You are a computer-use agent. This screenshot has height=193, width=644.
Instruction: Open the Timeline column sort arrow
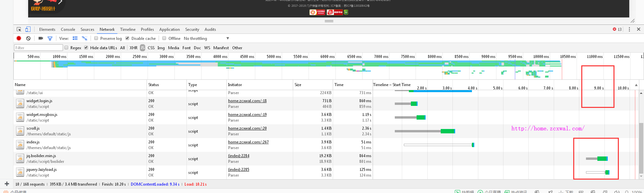tap(636, 85)
